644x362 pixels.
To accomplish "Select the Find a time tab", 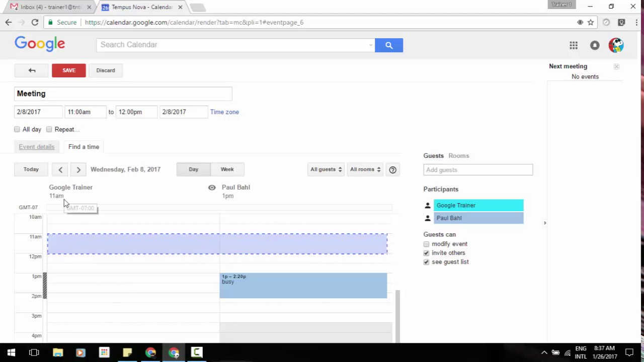I will click(84, 147).
